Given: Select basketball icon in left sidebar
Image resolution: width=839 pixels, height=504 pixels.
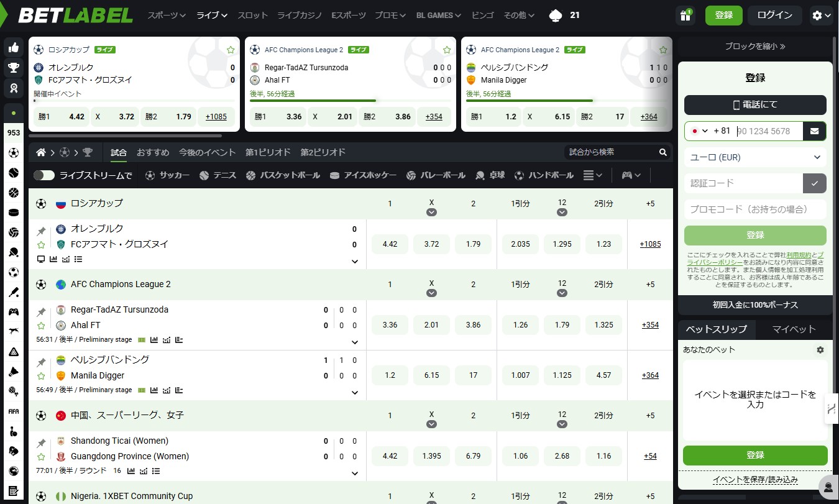Looking at the screenshot, I should (x=13, y=193).
